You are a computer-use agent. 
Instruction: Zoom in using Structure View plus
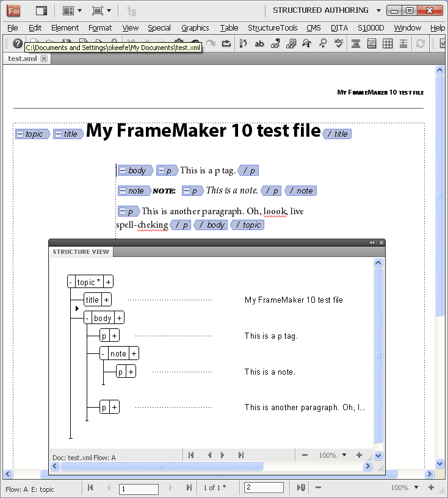click(x=359, y=455)
